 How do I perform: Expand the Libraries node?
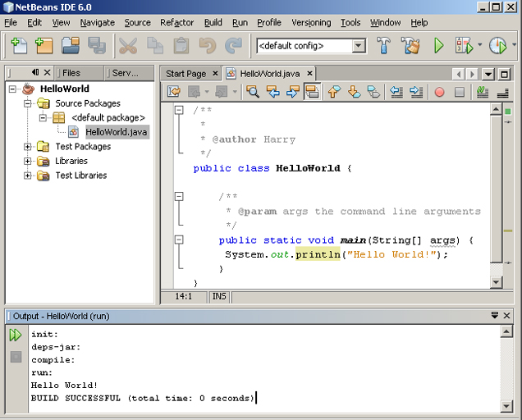(28, 161)
